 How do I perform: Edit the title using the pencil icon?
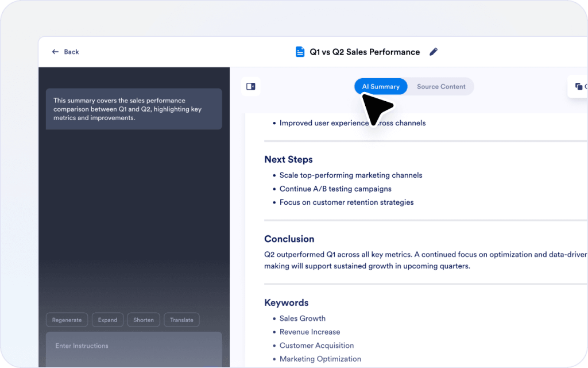coord(434,52)
